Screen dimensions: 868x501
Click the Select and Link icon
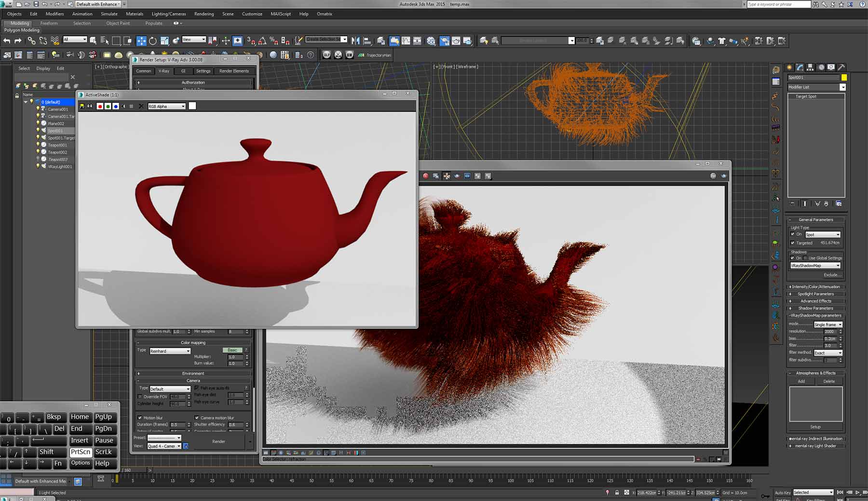31,41
